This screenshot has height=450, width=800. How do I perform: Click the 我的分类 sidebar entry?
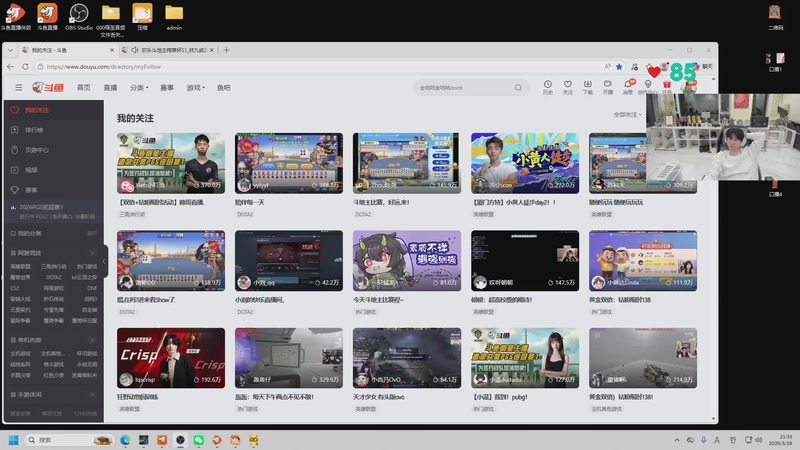(x=30, y=233)
